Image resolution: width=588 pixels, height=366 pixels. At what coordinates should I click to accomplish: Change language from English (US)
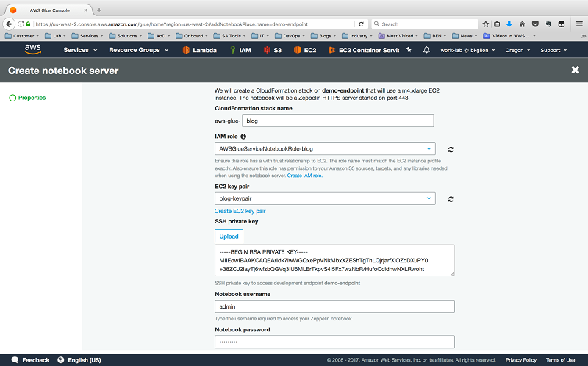pyautogui.click(x=79, y=360)
